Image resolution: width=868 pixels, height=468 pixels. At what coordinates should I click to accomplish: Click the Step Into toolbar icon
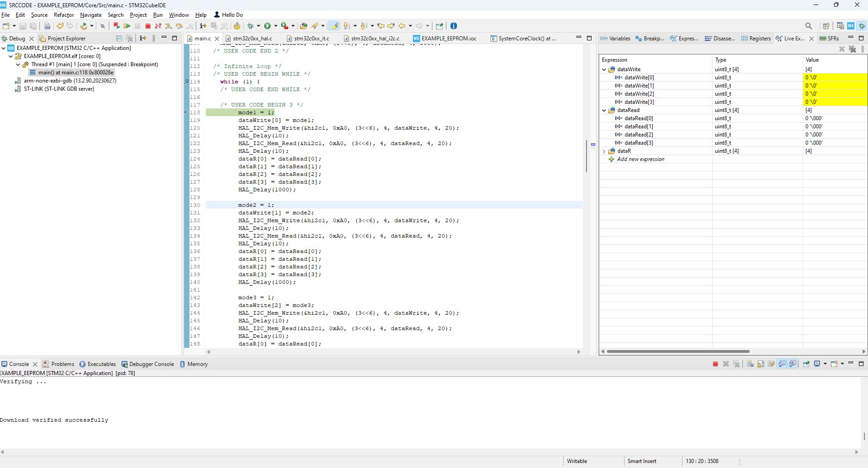(169, 26)
